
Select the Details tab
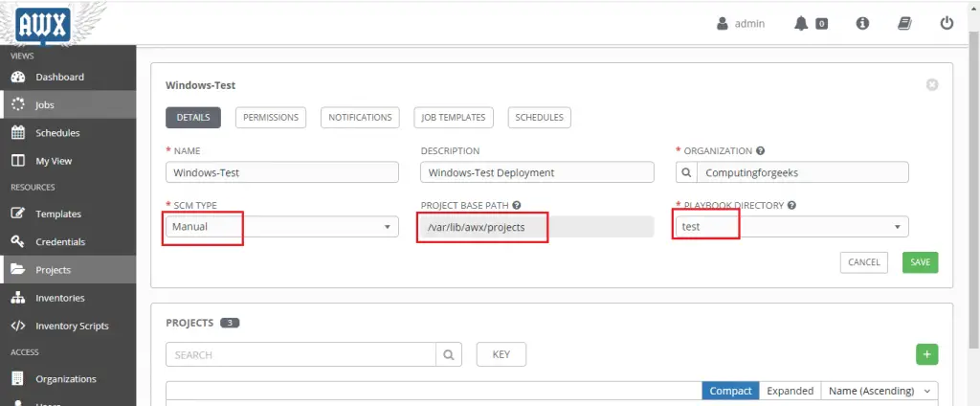coord(193,118)
